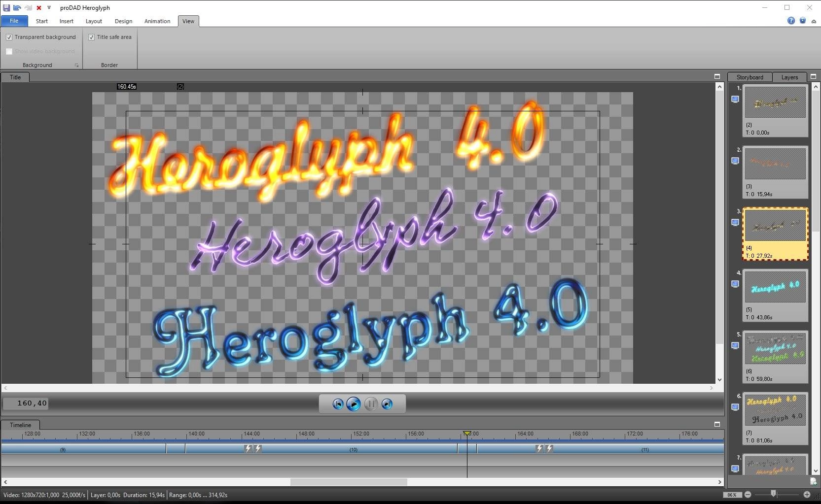Screen dimensions: 821x504
Task: Click timeline scrollbar right arrow
Action: tap(720, 482)
